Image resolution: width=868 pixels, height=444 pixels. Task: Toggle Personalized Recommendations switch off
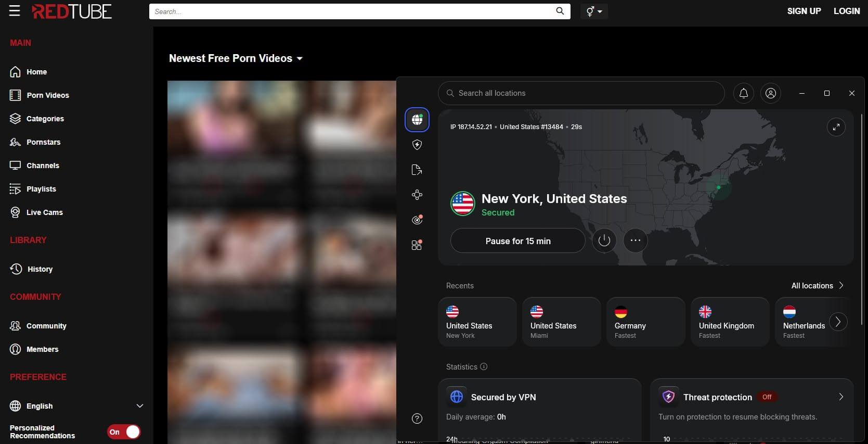coord(124,432)
